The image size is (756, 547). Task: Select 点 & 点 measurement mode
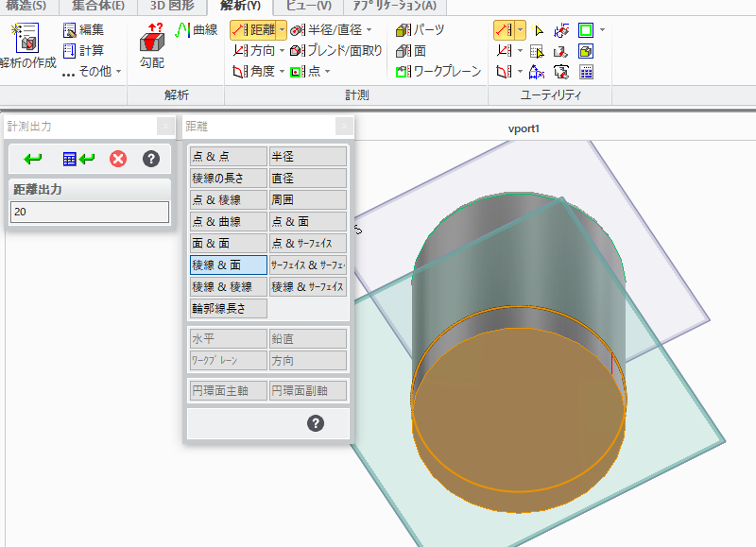tap(227, 156)
